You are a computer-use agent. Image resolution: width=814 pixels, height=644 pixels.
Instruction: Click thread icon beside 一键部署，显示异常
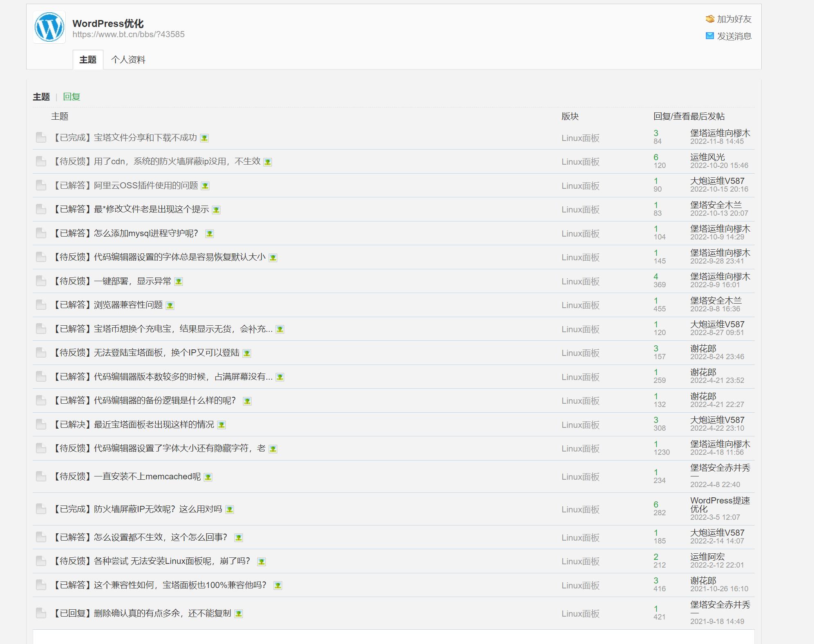click(41, 281)
